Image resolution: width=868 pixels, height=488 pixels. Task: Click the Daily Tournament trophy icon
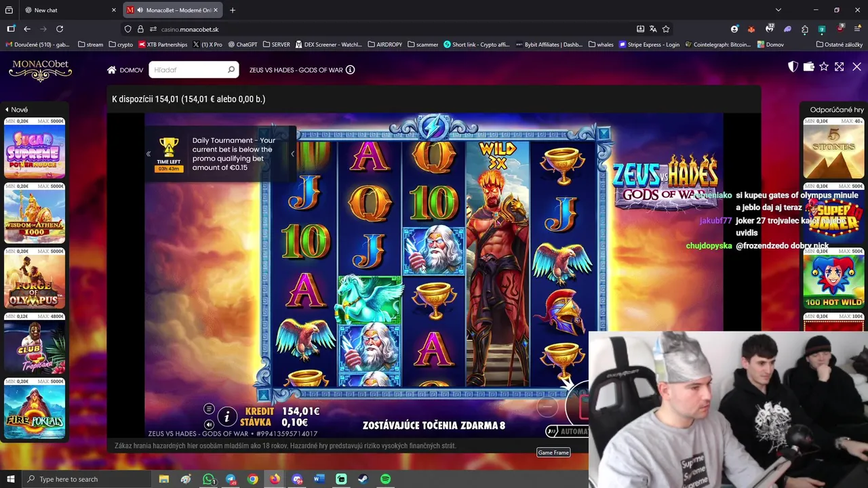coord(169,147)
